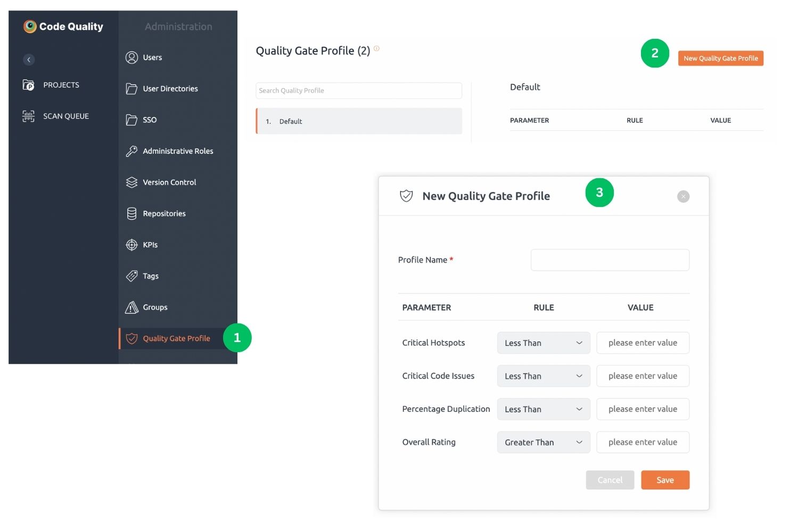
Task: Click the Scan Queue barcode icon
Action: click(x=28, y=116)
